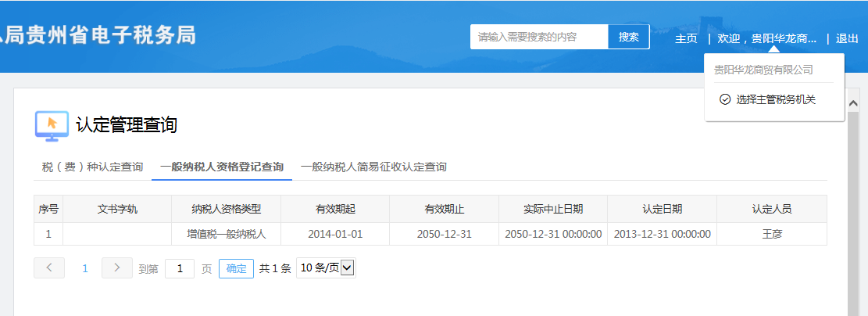Screen dimensions: 868x316
Task: Click the monitor icon beside 认定管理查询
Action: [52, 125]
